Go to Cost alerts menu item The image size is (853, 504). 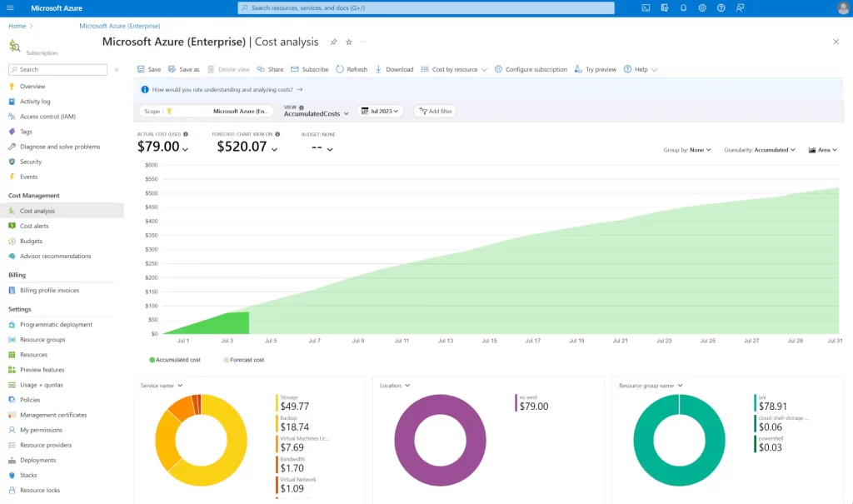tap(33, 226)
